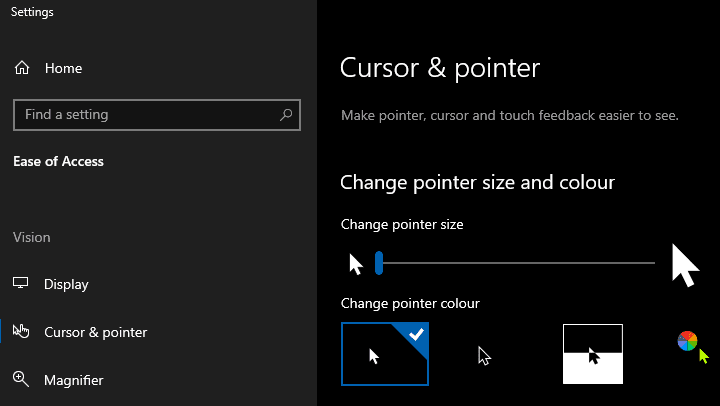720x406 pixels.
Task: Click the Find a setting search field
Action: [157, 115]
